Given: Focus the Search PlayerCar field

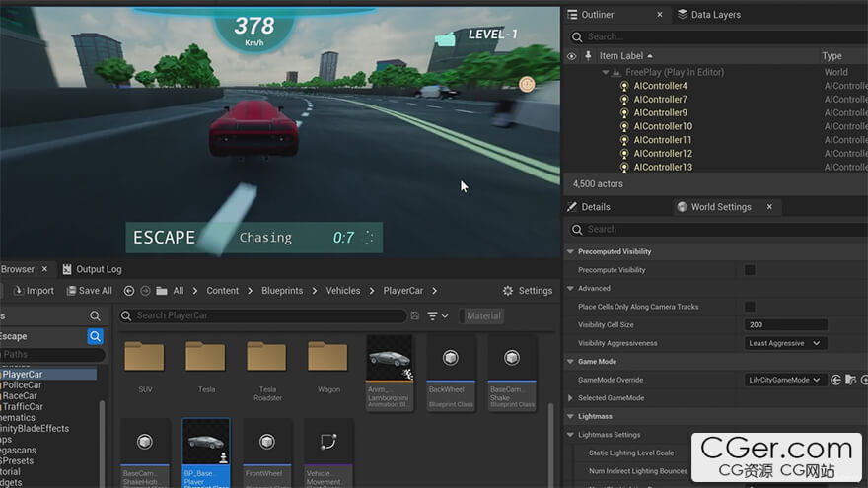Looking at the screenshot, I should click(x=263, y=315).
